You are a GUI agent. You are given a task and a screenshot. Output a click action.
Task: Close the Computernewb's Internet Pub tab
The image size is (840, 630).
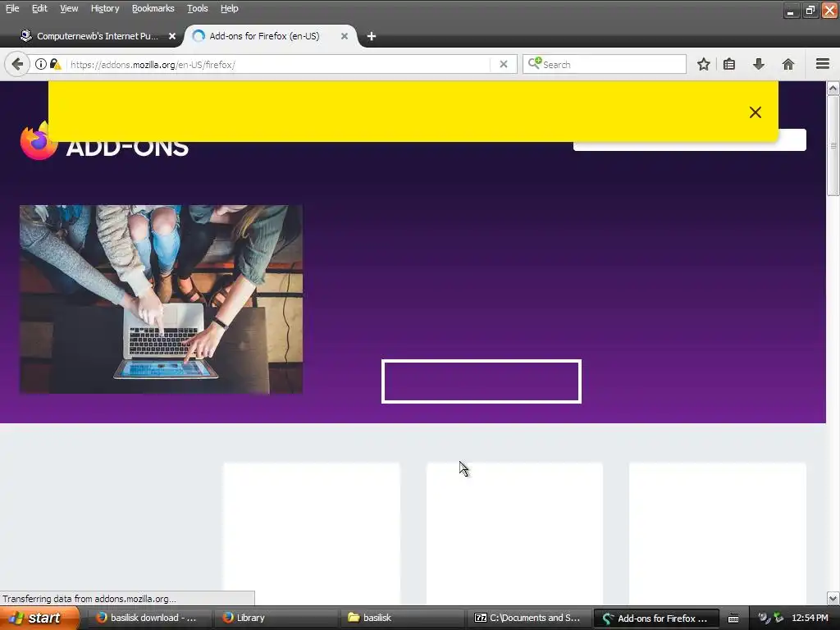click(172, 36)
